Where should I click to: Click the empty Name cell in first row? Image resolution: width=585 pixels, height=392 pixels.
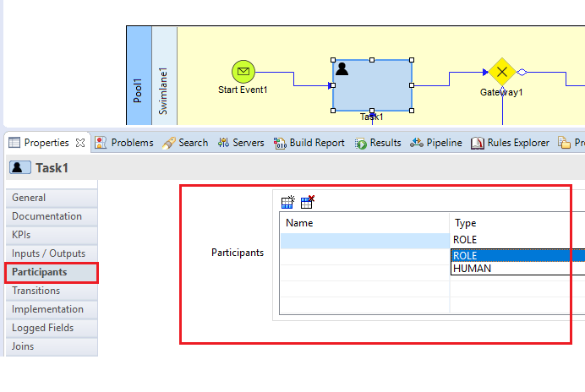click(365, 241)
